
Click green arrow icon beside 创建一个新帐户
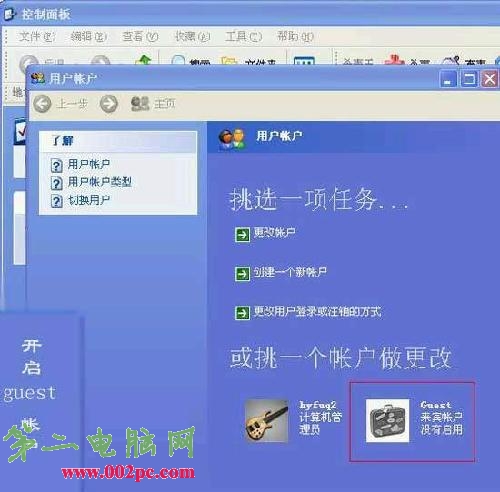coord(242,274)
